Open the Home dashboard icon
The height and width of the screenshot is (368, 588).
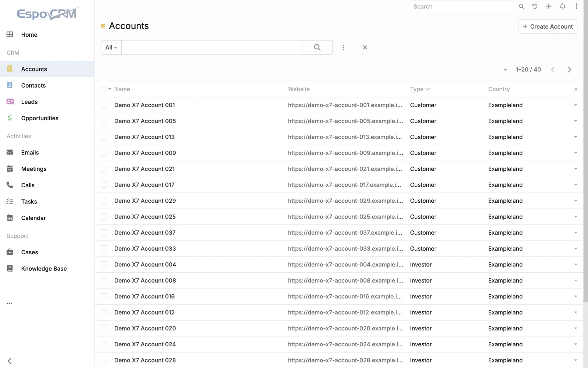(x=10, y=35)
